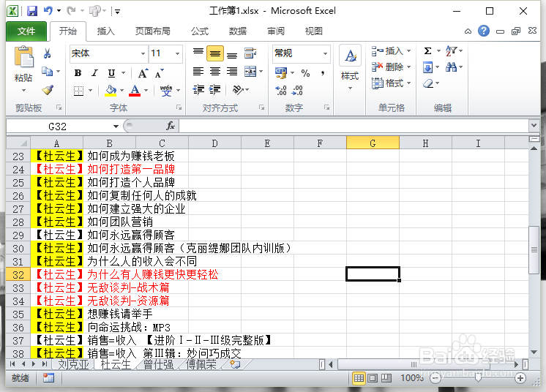Switch to the 页面布局 ribbon tab

coord(152,31)
